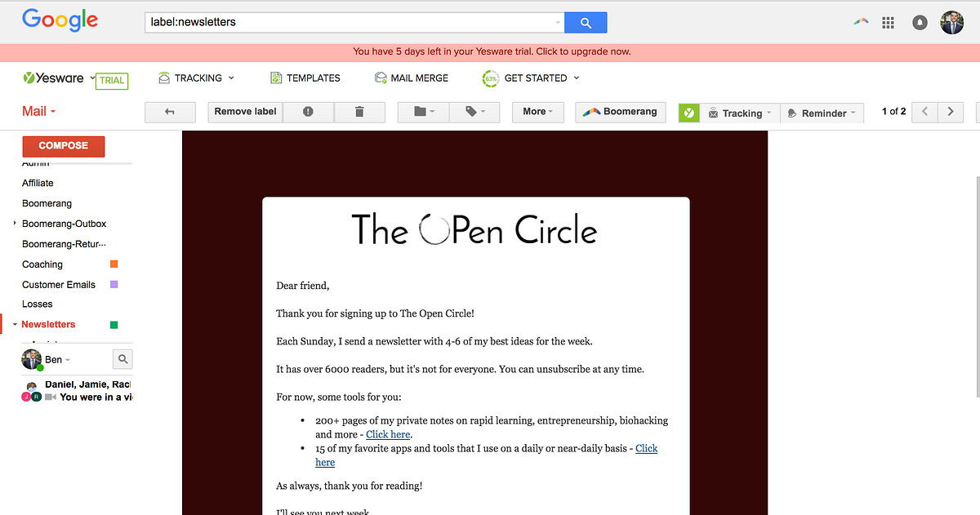Click the TRIAL badge
Image resolution: width=980 pixels, height=515 pixels.
[112, 81]
